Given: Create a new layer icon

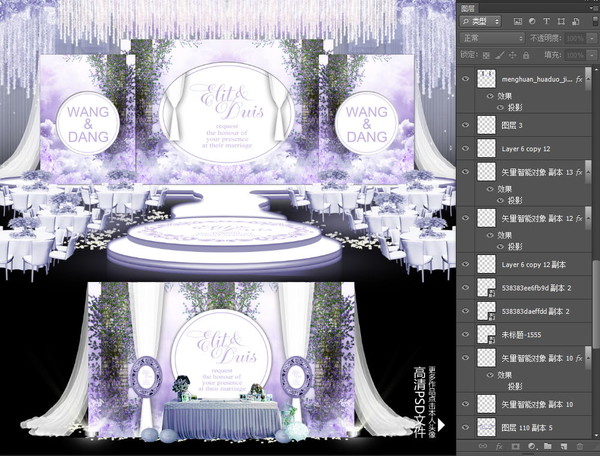Looking at the screenshot, I should [564, 446].
